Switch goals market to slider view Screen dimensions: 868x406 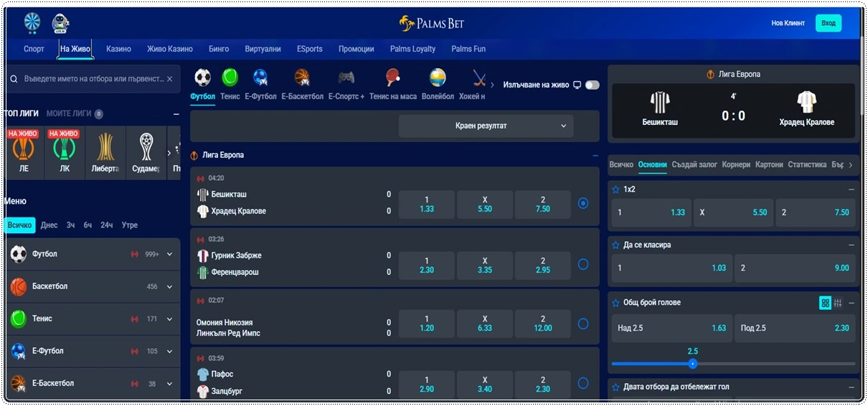838,303
